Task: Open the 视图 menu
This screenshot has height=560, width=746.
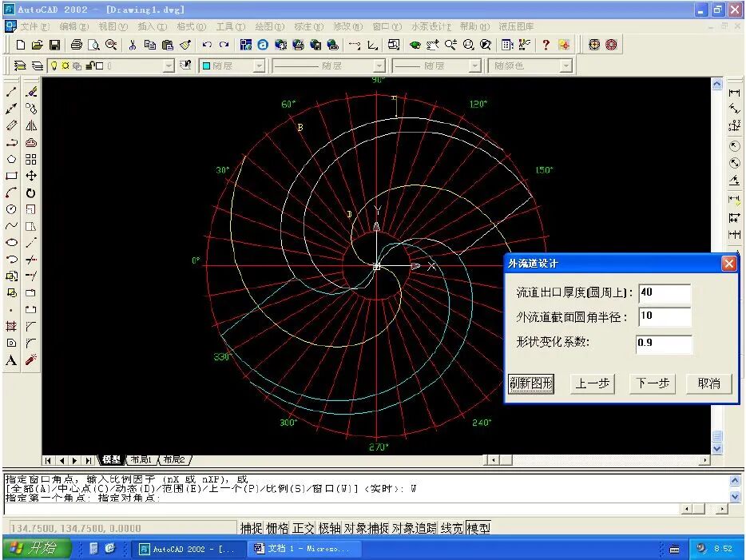Action: pos(113,26)
